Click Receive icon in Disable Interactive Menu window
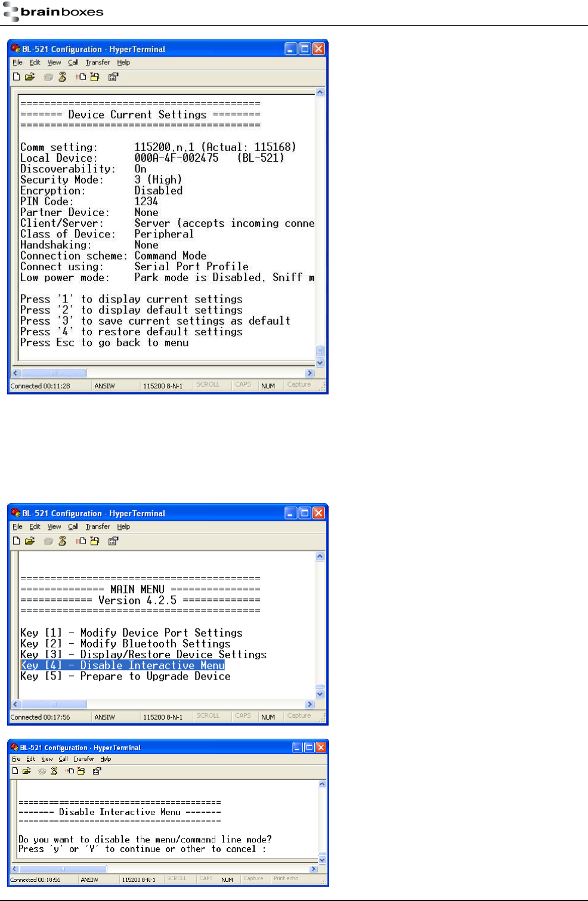 (x=81, y=771)
